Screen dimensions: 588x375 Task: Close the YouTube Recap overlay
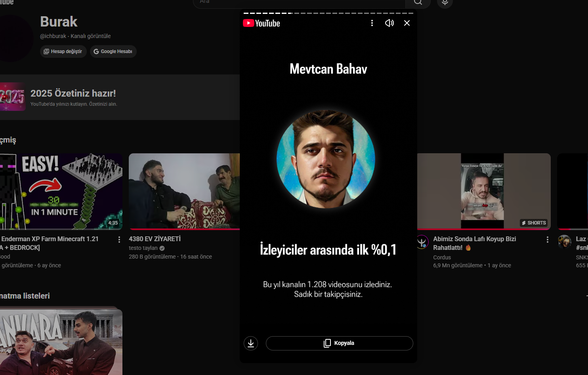(407, 23)
